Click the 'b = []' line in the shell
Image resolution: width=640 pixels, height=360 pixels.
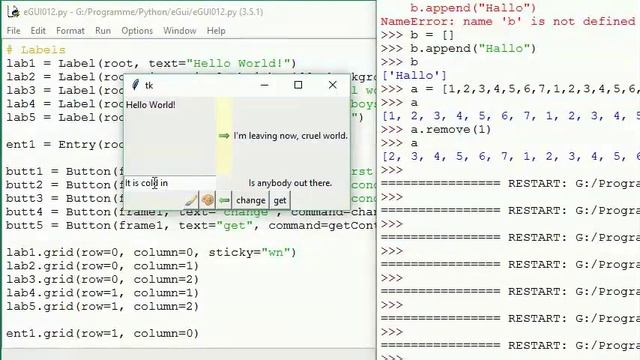(418, 35)
